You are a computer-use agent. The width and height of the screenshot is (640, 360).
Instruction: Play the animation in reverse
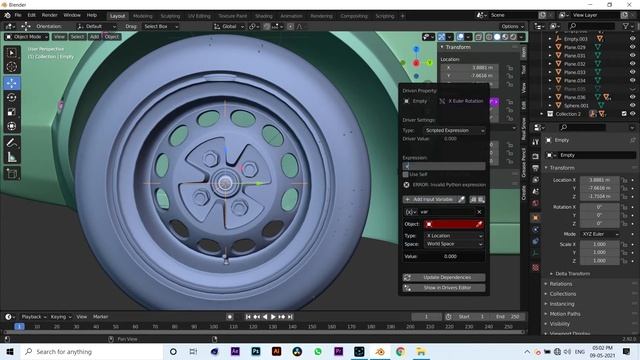pyautogui.click(x=265, y=317)
